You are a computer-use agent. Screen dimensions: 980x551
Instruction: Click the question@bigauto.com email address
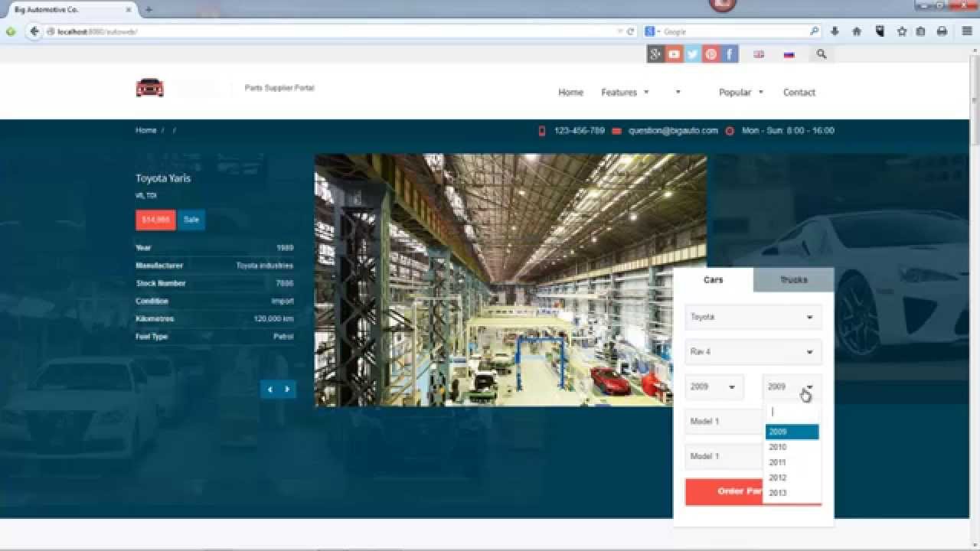coord(673,131)
